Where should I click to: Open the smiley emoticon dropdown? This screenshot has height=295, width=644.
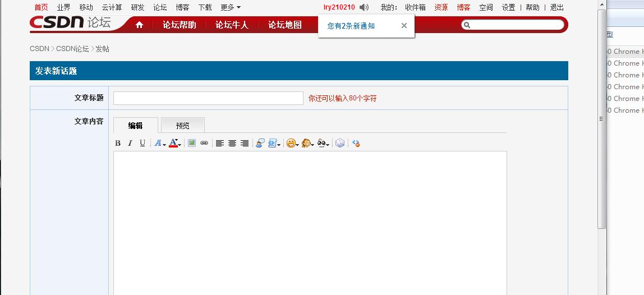click(292, 143)
